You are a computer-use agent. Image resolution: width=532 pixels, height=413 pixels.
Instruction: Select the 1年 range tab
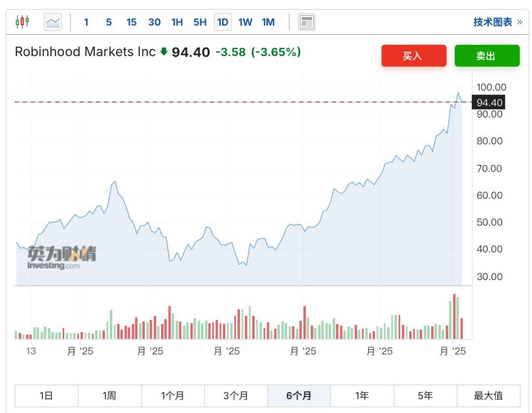pyautogui.click(x=363, y=396)
